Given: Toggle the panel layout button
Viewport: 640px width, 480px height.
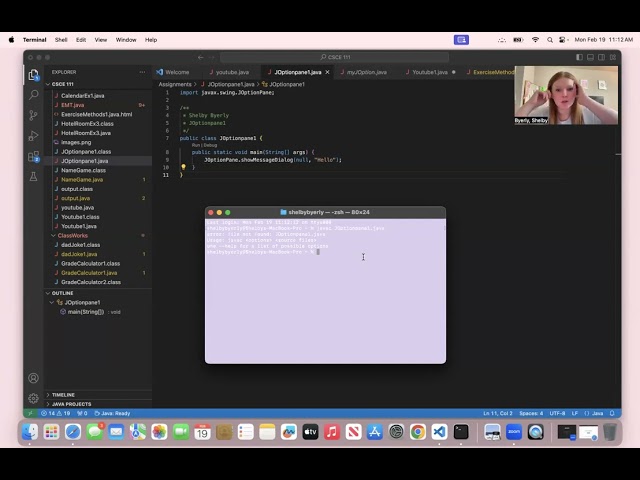Looking at the screenshot, I should click(x=590, y=57).
